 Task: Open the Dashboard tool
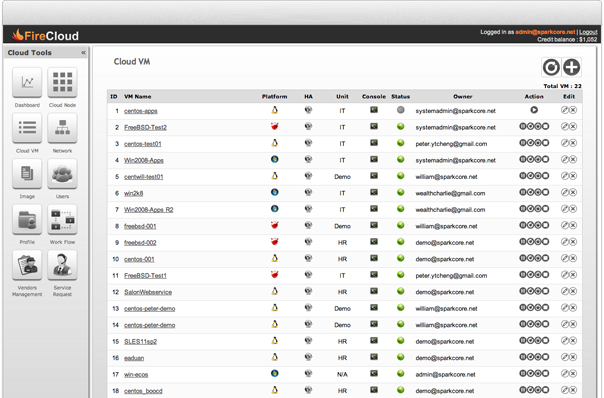(x=27, y=82)
